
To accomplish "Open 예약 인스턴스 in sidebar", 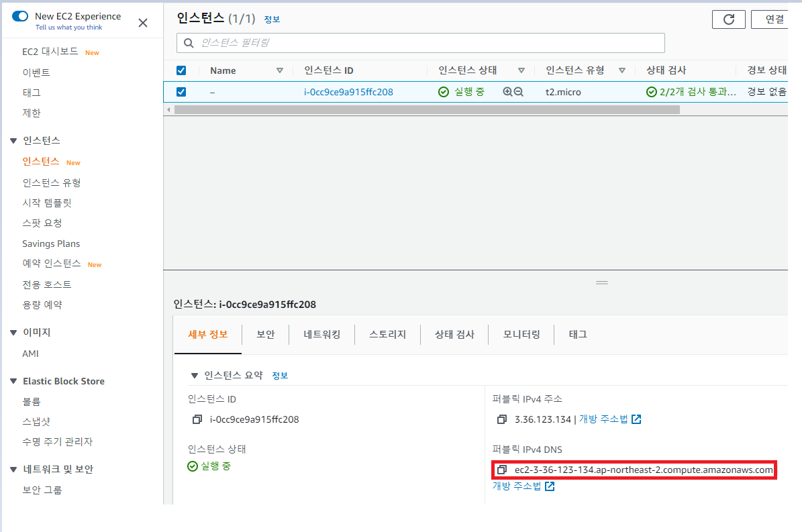I will [52, 264].
